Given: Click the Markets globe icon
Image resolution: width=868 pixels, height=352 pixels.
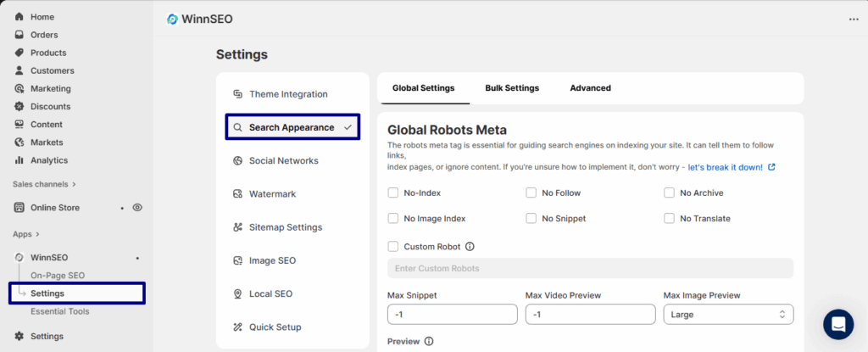Looking at the screenshot, I should (19, 142).
